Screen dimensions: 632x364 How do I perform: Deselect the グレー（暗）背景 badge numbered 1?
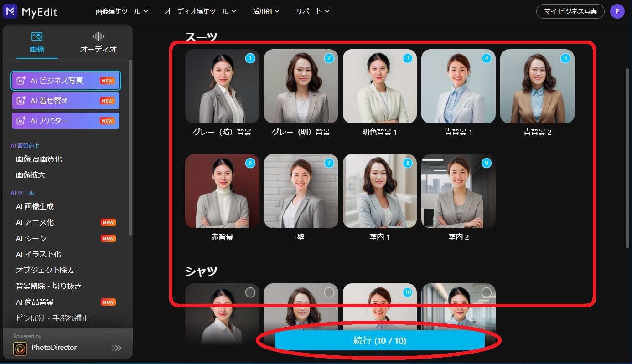250,58
